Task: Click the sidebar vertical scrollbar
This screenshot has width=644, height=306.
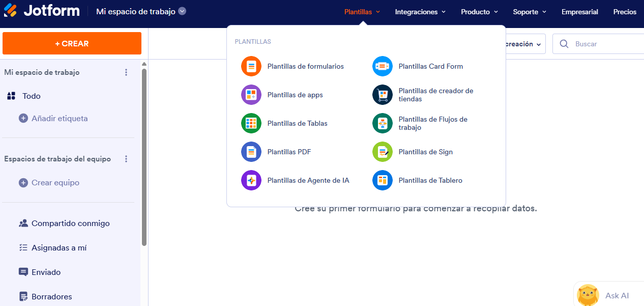Action: click(144, 158)
